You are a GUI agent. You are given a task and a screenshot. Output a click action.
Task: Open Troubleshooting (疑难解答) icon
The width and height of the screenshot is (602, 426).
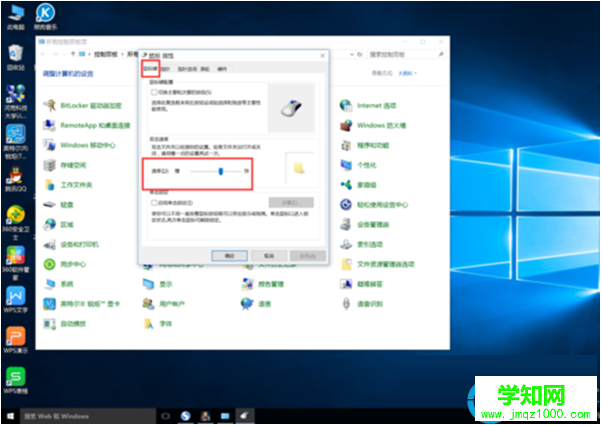346,284
